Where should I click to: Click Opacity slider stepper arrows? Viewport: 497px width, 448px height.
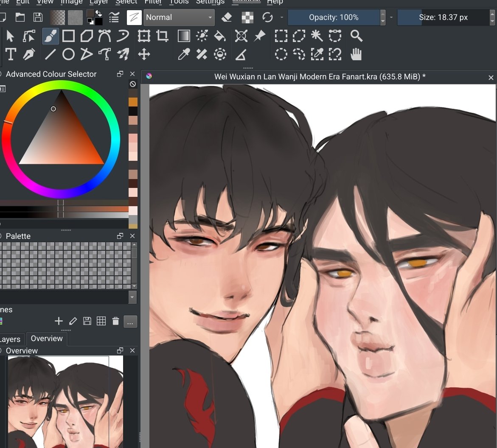coord(383,17)
